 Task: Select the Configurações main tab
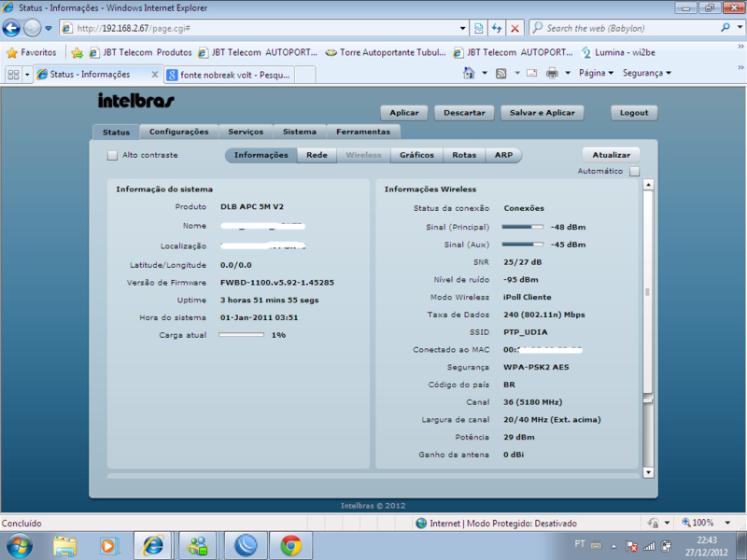click(178, 132)
